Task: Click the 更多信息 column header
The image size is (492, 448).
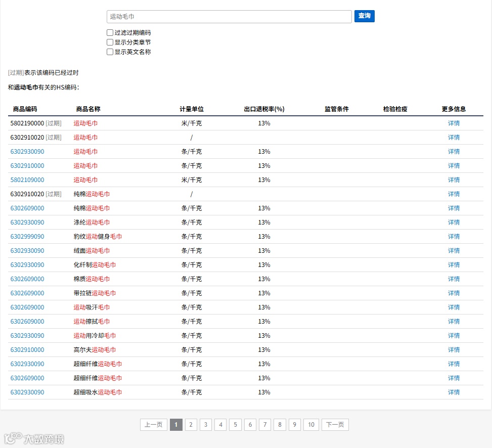Action: click(x=454, y=109)
